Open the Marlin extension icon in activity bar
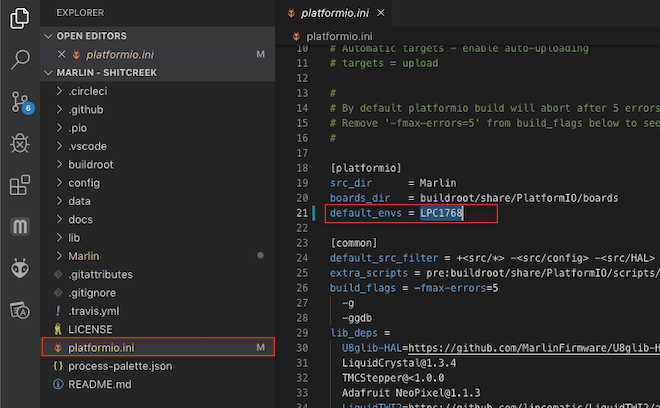 (x=20, y=227)
